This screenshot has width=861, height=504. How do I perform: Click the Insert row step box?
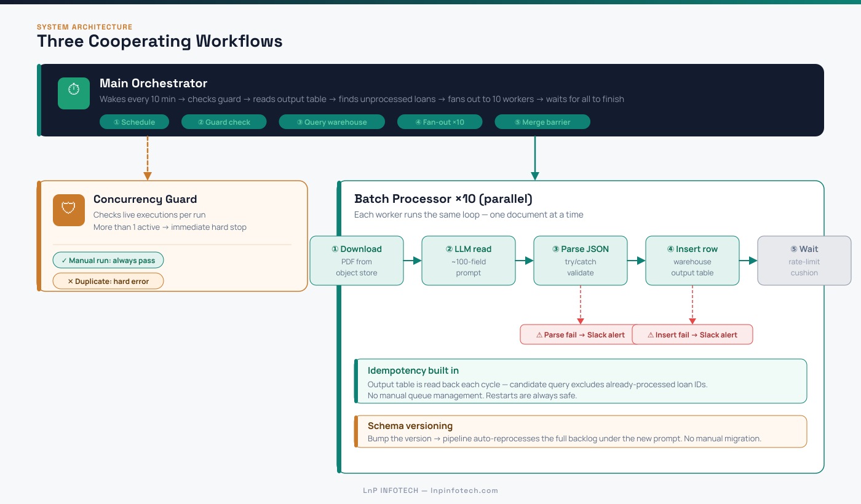click(x=692, y=261)
